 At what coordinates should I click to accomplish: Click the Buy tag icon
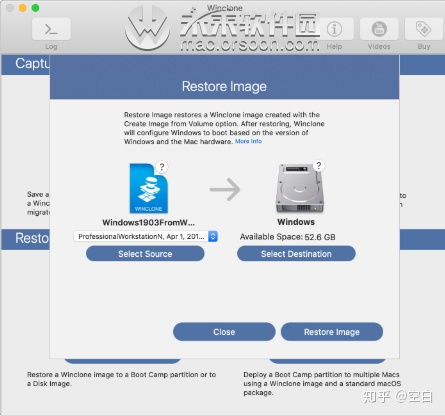[424, 29]
